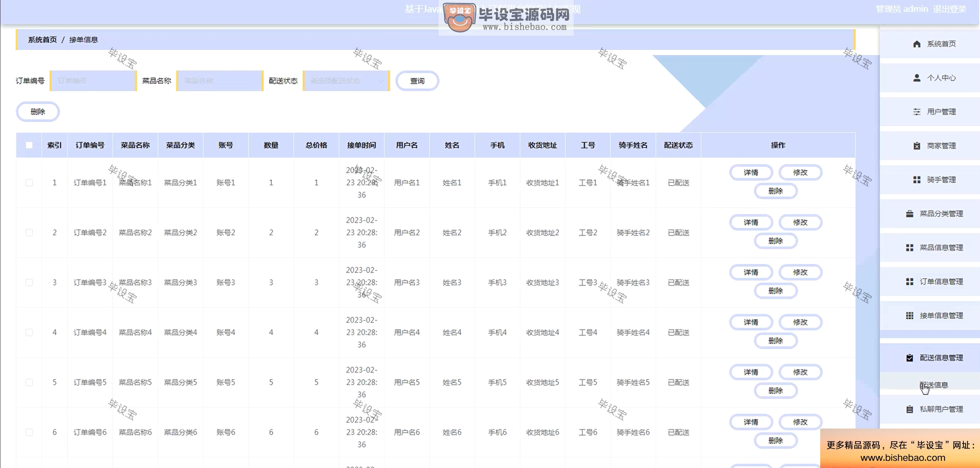
Task: Click the 查询 search button
Action: tap(417, 81)
